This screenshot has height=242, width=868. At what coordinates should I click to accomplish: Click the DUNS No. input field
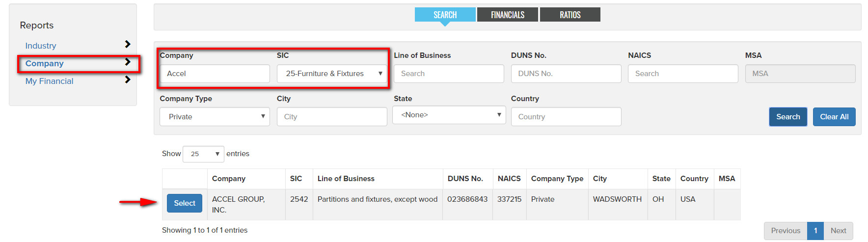click(566, 74)
